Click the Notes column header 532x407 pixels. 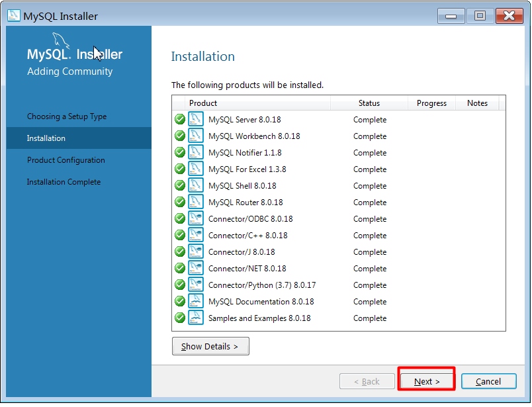(477, 103)
